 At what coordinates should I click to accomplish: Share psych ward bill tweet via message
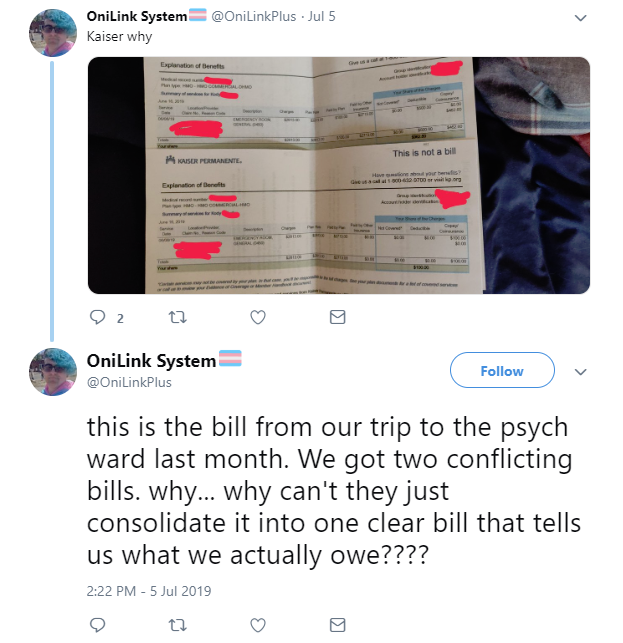pos(338,625)
